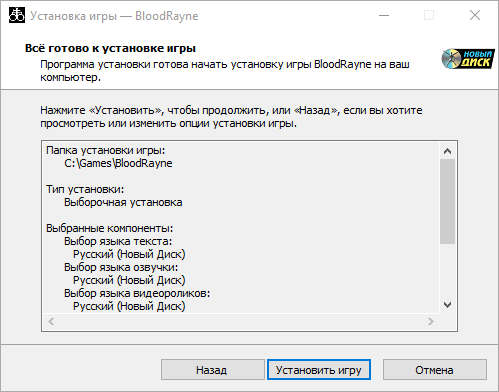Viewport: 499px width, 392px height.
Task: Click the summary box's scroll up arrow
Action: click(x=447, y=151)
